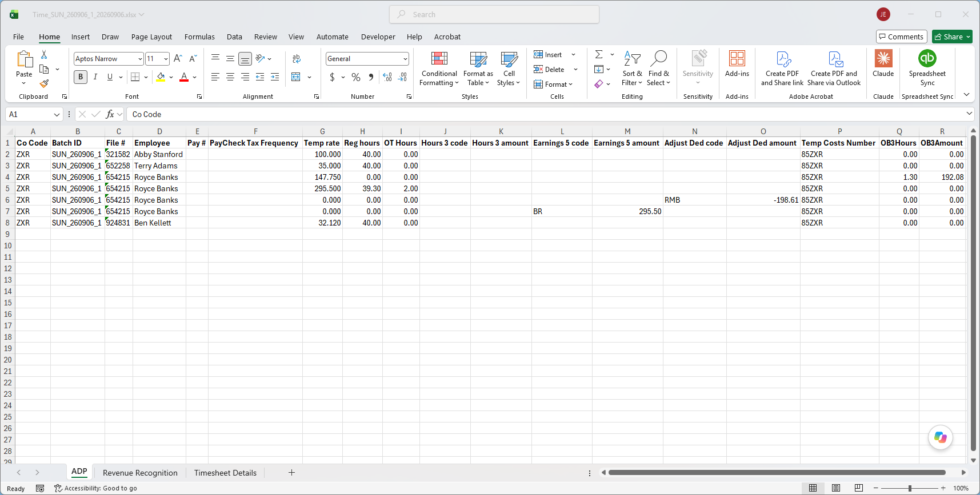Image resolution: width=980 pixels, height=495 pixels.
Task: Toggle Align Right alignment
Action: click(245, 77)
